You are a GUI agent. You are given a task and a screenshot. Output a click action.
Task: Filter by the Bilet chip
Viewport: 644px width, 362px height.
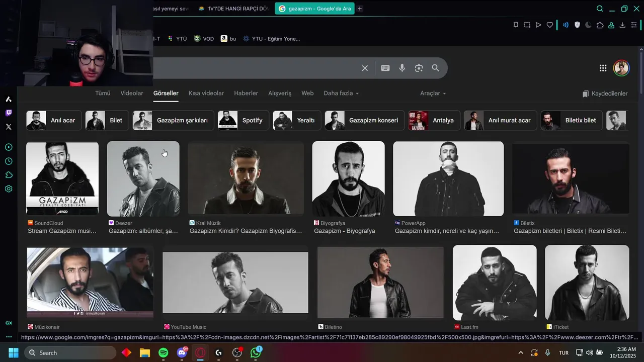[x=107, y=120]
